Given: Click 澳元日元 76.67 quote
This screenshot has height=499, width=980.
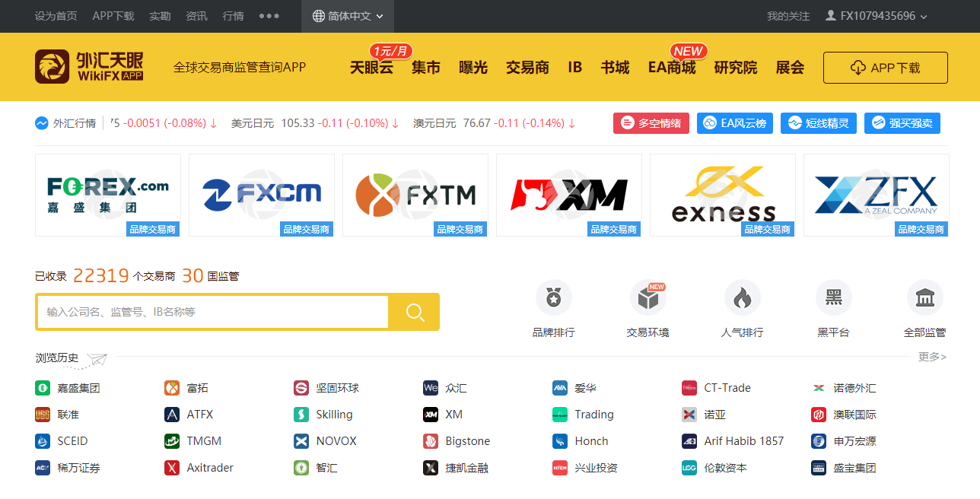Looking at the screenshot, I should 495,123.
